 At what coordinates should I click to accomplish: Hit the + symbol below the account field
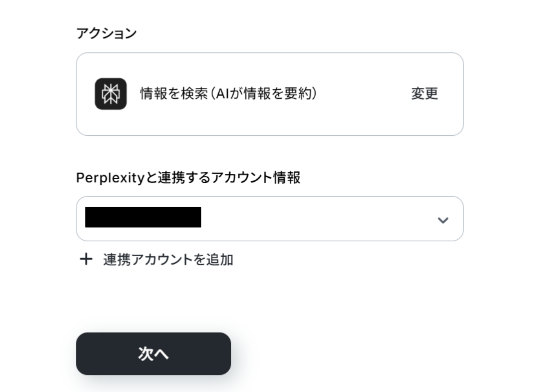click(x=86, y=259)
